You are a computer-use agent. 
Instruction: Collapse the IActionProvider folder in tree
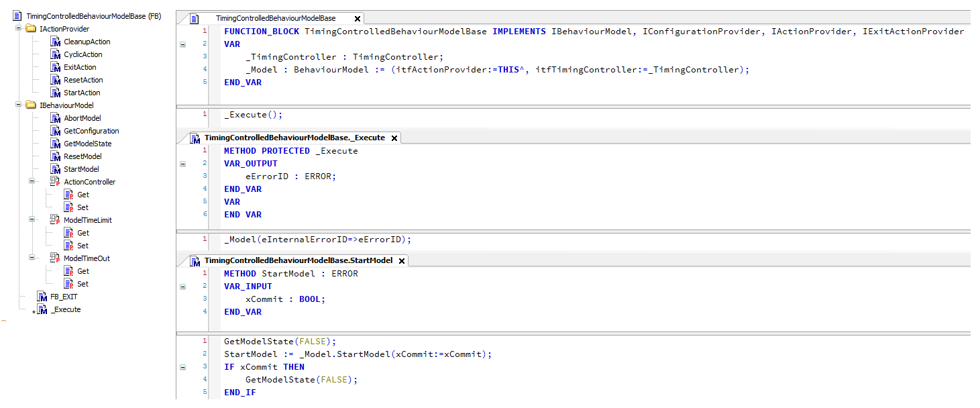click(19, 29)
